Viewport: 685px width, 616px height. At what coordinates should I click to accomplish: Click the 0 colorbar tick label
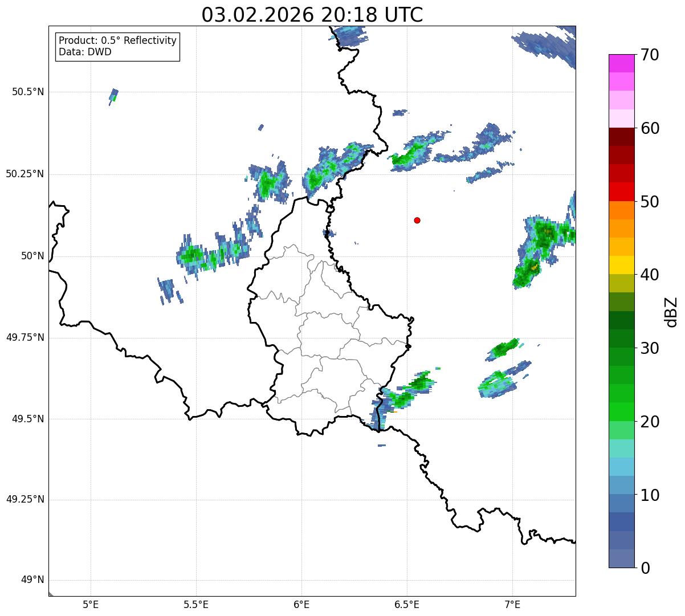[x=645, y=568]
